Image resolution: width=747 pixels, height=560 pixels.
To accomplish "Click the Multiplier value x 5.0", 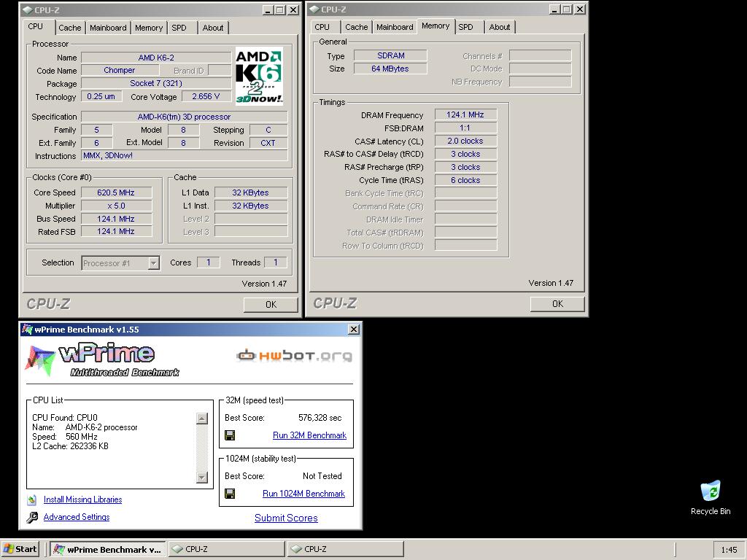I will click(x=116, y=206).
